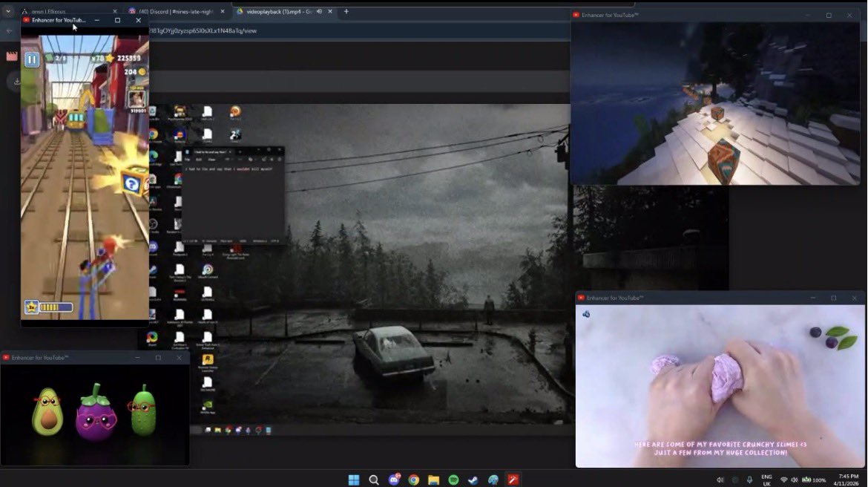Screen dimensions: 868x487
Task: Open Windows Start menu on the taskbar
Action: click(x=354, y=480)
